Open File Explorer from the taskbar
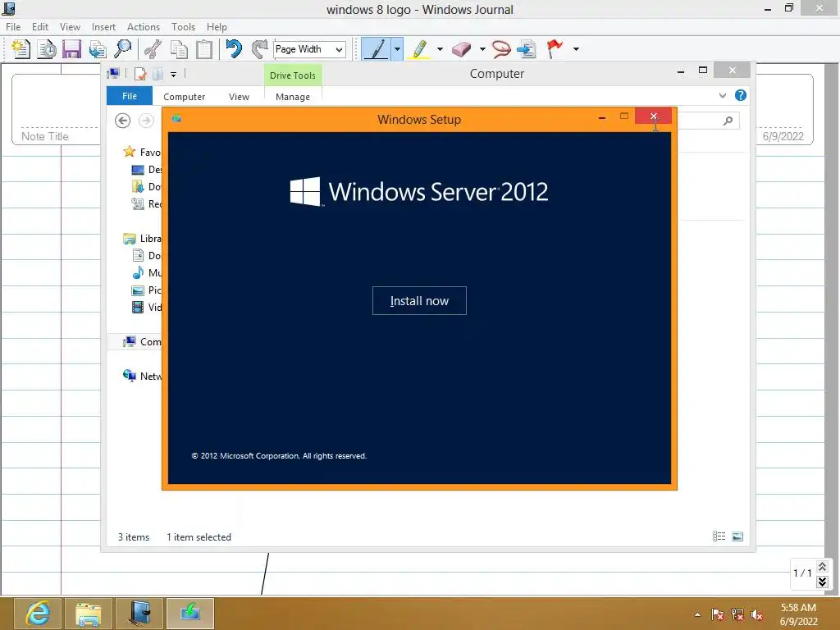This screenshot has height=630, width=840. point(89,614)
